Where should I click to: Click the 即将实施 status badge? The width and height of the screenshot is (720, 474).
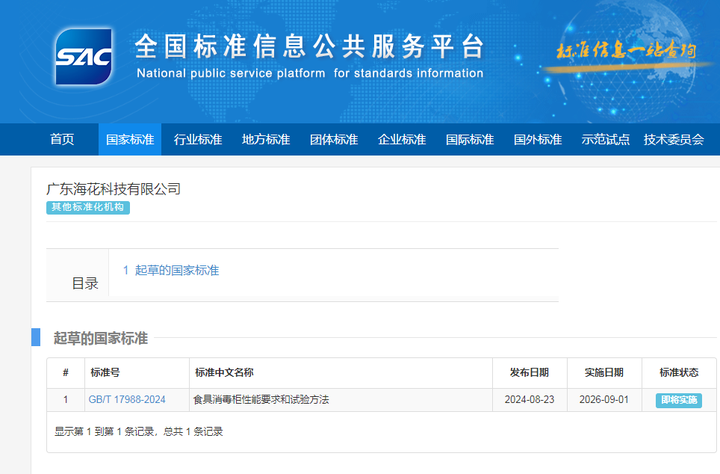(x=679, y=400)
